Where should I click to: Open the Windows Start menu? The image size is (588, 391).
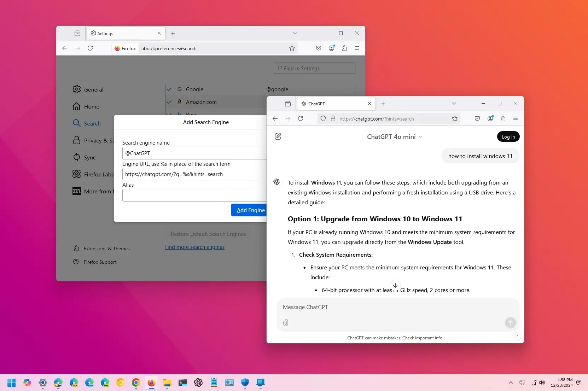point(12,383)
